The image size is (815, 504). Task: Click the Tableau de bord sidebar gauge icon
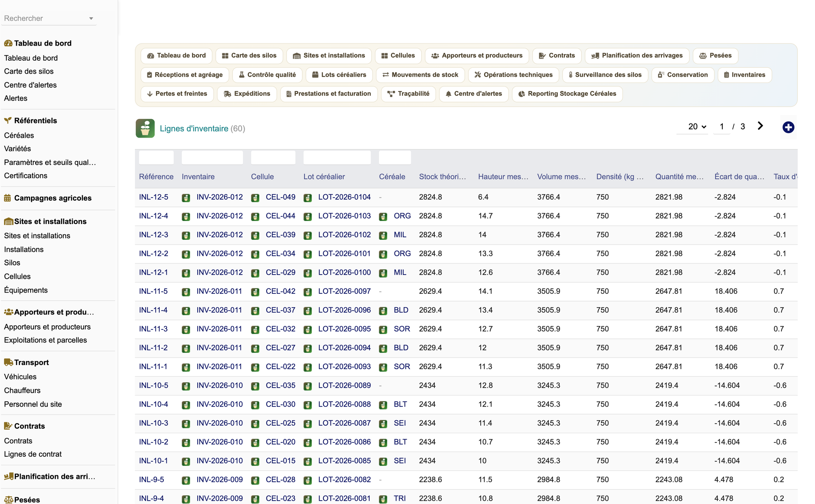click(x=8, y=43)
